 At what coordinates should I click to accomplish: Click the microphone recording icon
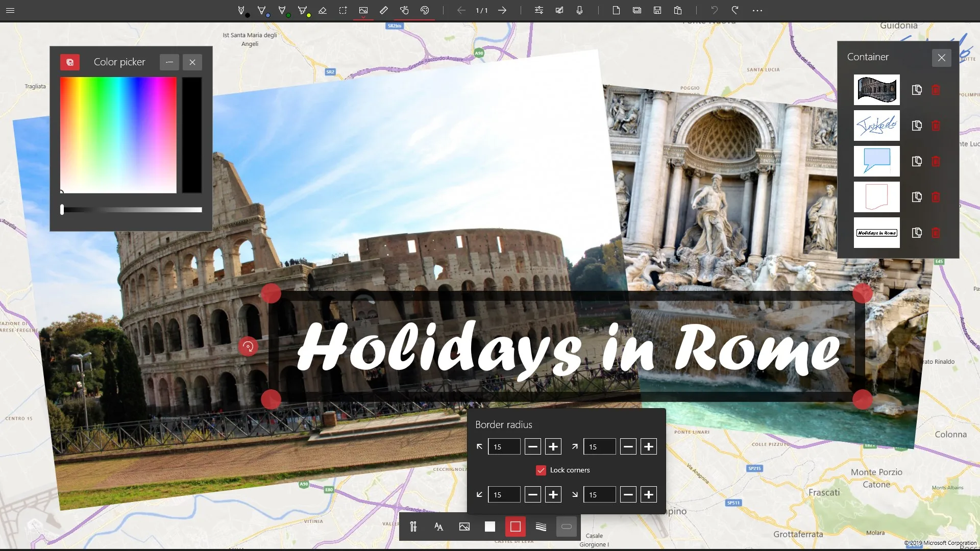tap(579, 10)
